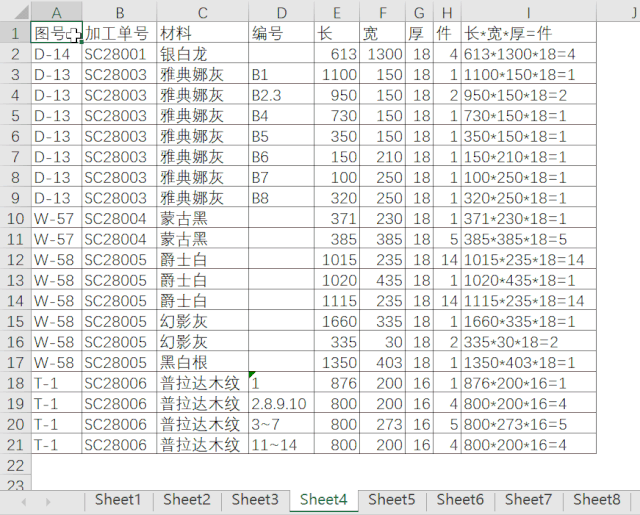Click cell 335*30*18=2
Image resolution: width=640 pixels, height=515 pixels.
(529, 342)
